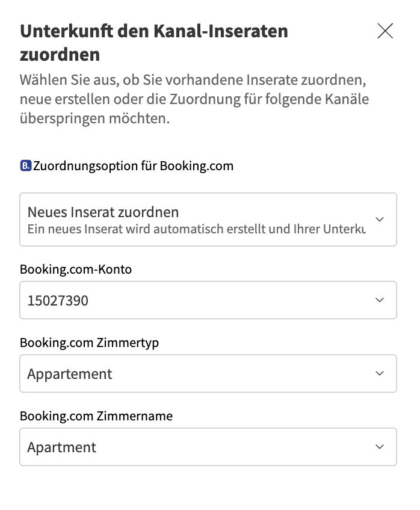
Task: Click the 'Booking.com-Konto' field label
Action: tap(76, 269)
